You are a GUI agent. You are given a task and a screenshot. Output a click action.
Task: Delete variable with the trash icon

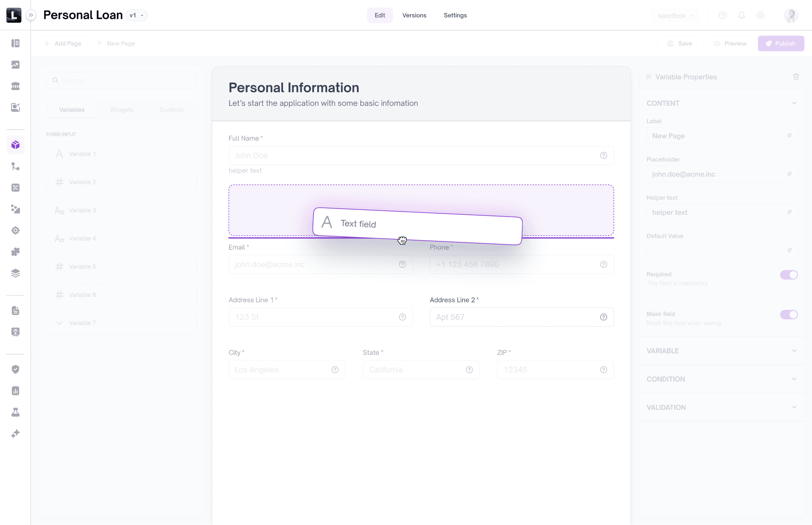click(796, 77)
